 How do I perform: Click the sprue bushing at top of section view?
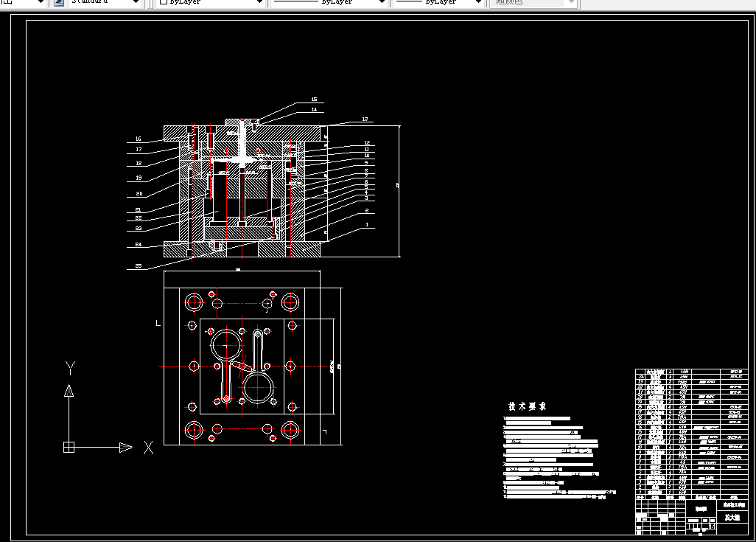[x=241, y=123]
